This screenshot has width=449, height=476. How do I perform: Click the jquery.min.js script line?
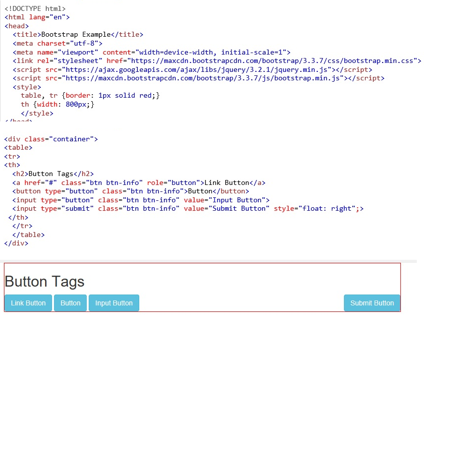pyautogui.click(x=192, y=69)
